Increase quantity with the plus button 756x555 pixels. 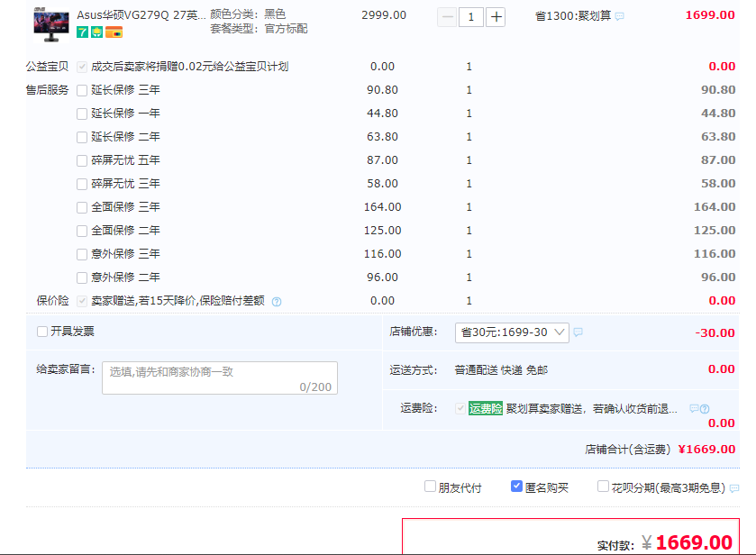tap(496, 17)
